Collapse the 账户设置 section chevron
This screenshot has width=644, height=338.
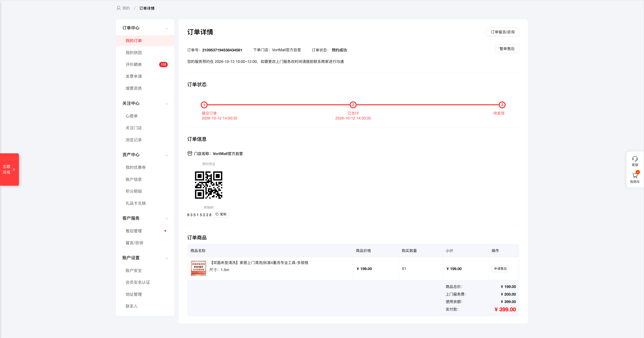pyautogui.click(x=167, y=258)
